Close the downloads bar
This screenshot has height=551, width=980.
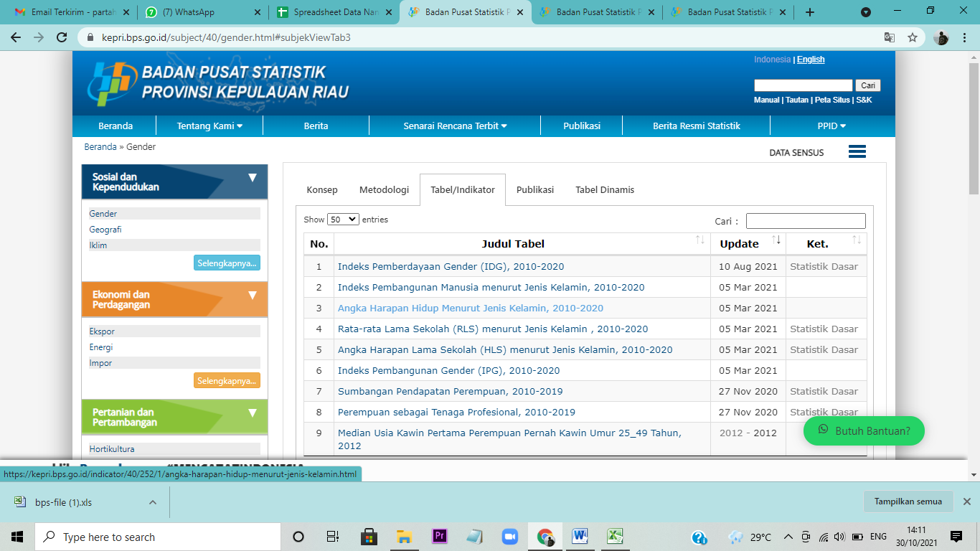pyautogui.click(x=967, y=501)
